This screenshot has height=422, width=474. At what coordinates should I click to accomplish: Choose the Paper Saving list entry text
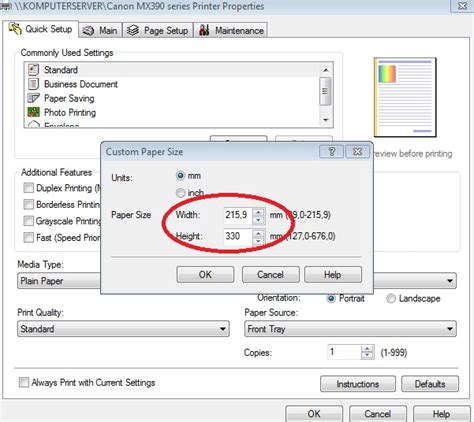69,98
